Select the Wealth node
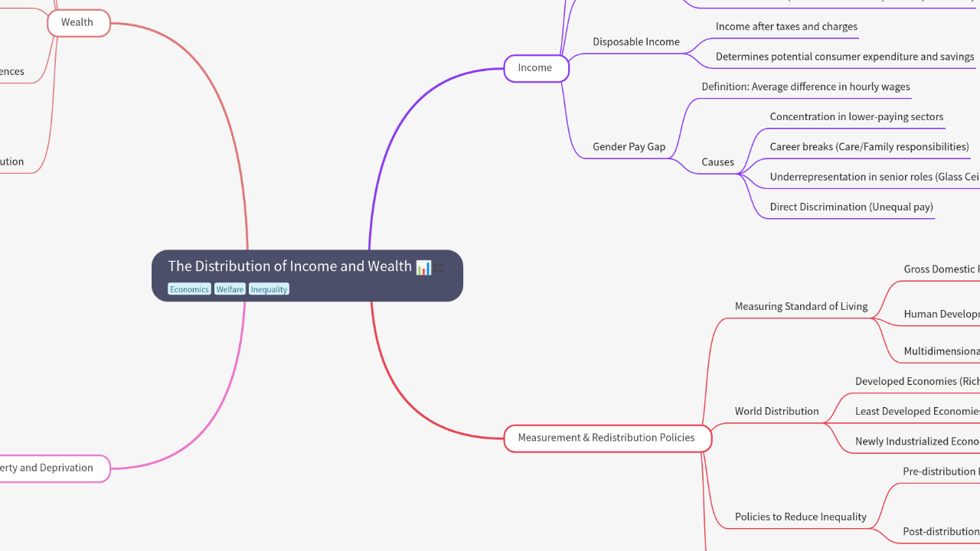980x551 pixels. pyautogui.click(x=78, y=23)
